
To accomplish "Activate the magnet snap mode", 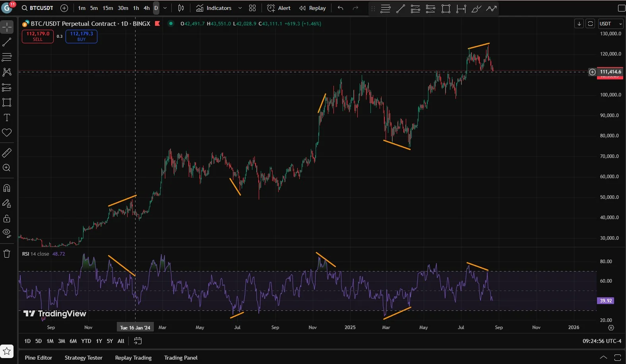I will point(7,188).
